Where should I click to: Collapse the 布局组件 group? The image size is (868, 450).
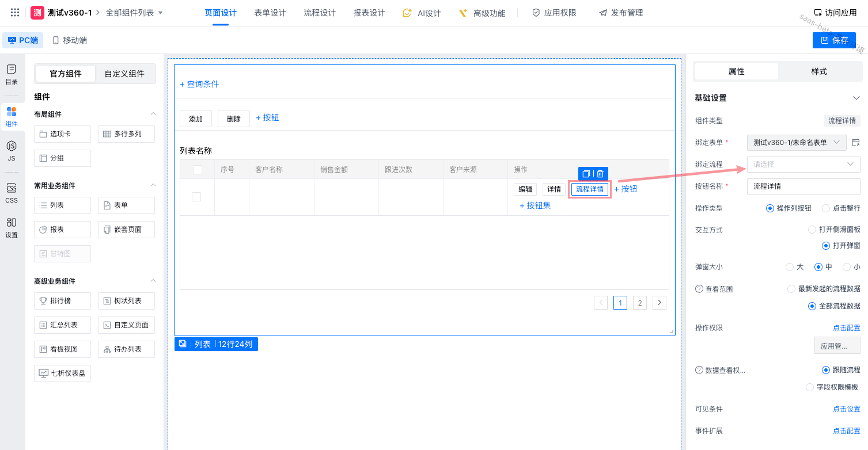(x=153, y=114)
